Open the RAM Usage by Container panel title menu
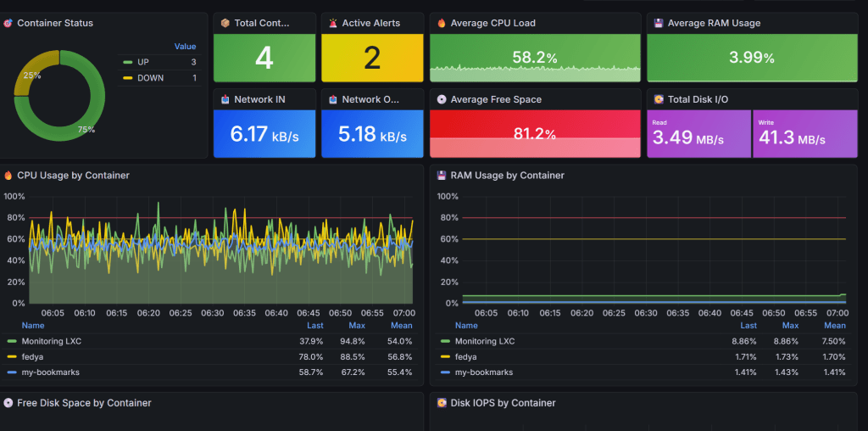Screen dimensions: 868x431 tap(507, 176)
